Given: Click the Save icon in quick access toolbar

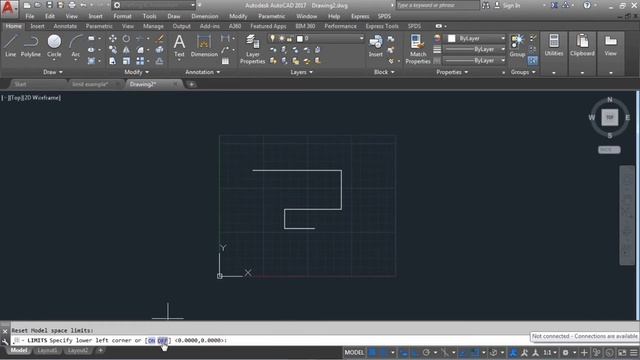Looking at the screenshot, I should click(49, 5).
